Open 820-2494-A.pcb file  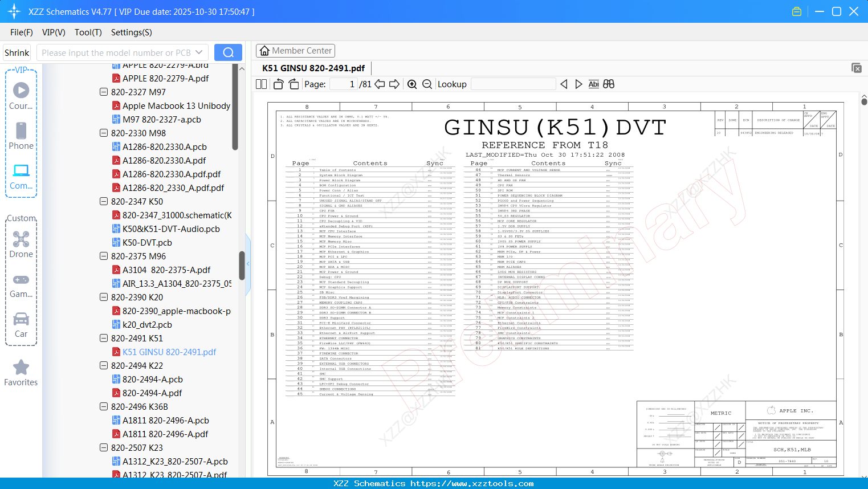click(153, 380)
